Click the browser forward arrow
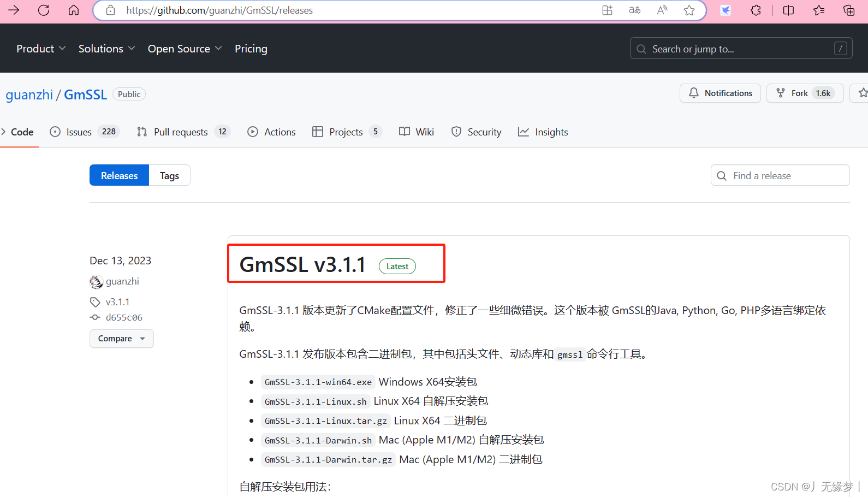This screenshot has height=497, width=868. tap(14, 10)
